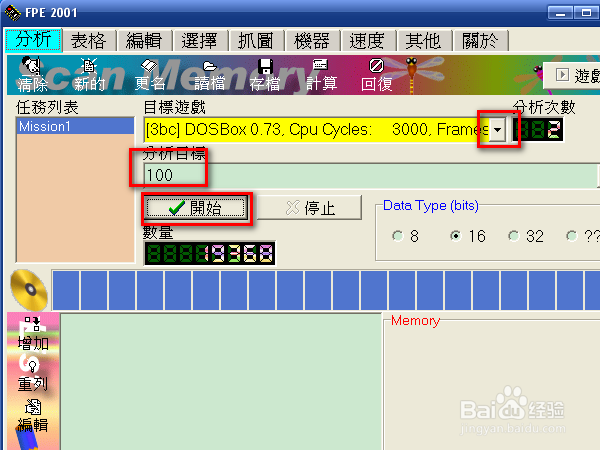The height and width of the screenshot is (450, 600).
Task: Select the ?? data type radio button
Action: (x=572, y=236)
